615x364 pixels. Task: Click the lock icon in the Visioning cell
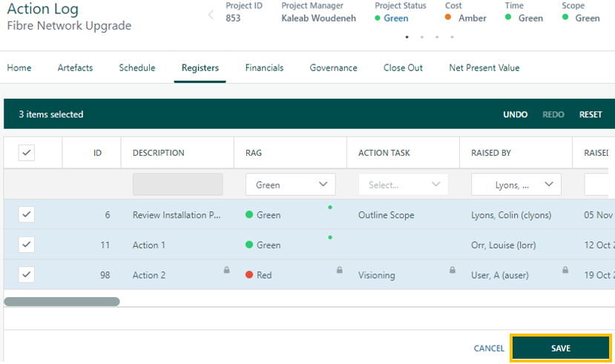(x=453, y=270)
